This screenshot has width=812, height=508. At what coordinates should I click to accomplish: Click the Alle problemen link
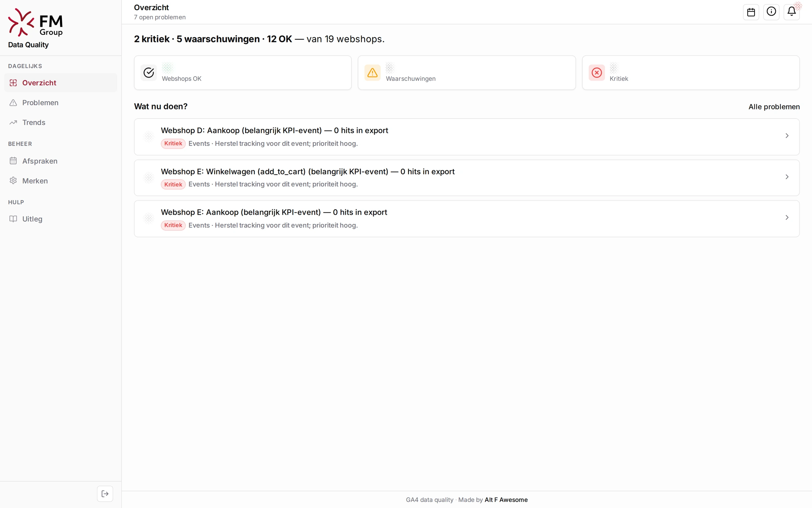coord(774,107)
